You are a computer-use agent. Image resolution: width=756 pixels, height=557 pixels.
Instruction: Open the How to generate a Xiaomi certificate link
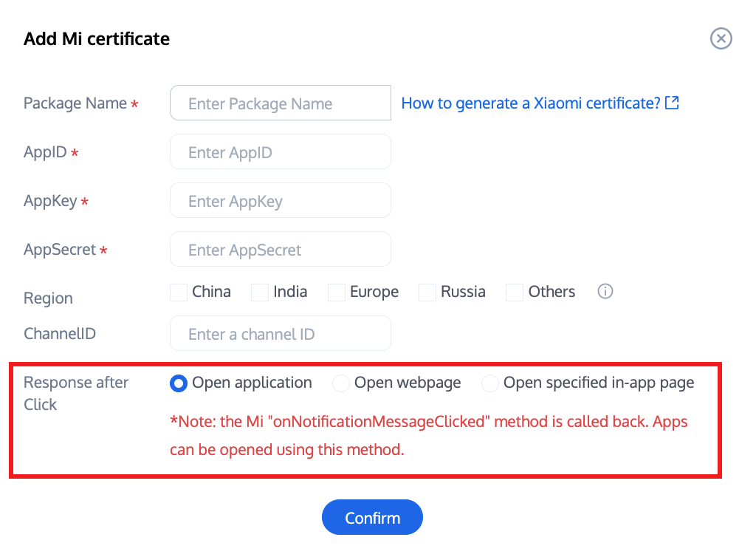(x=530, y=103)
